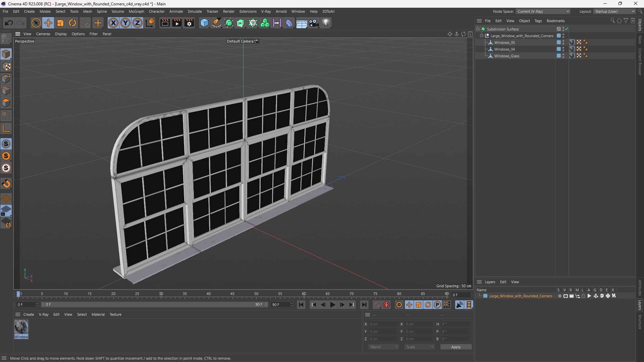Add an Extrude generator object

coord(241,23)
